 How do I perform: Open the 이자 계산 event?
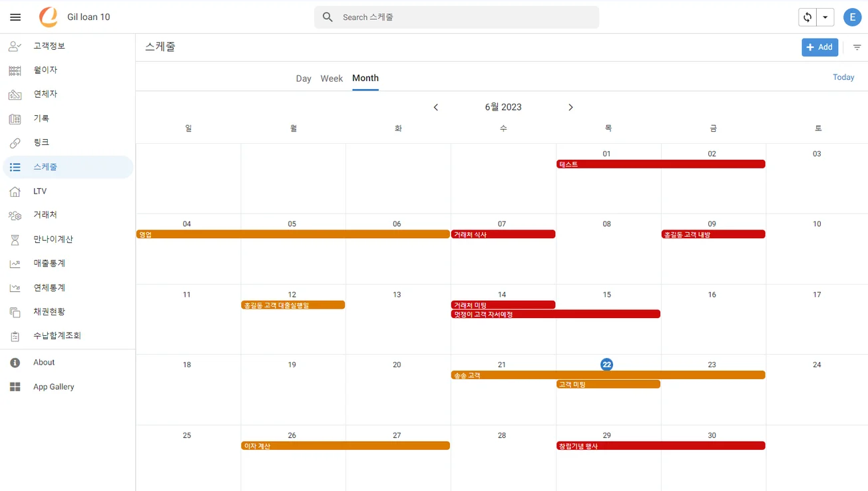345,446
